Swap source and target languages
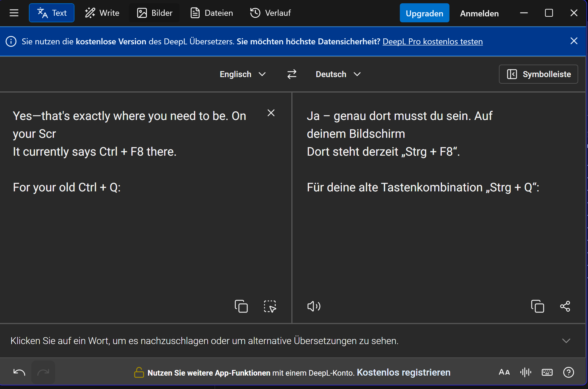This screenshot has height=389, width=588. click(292, 74)
